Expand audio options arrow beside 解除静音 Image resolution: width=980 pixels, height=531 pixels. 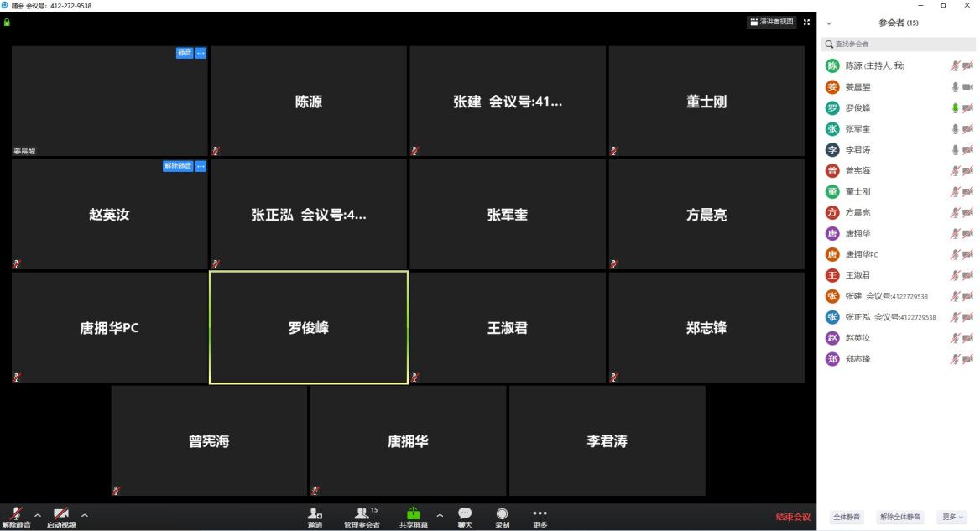coord(37,513)
